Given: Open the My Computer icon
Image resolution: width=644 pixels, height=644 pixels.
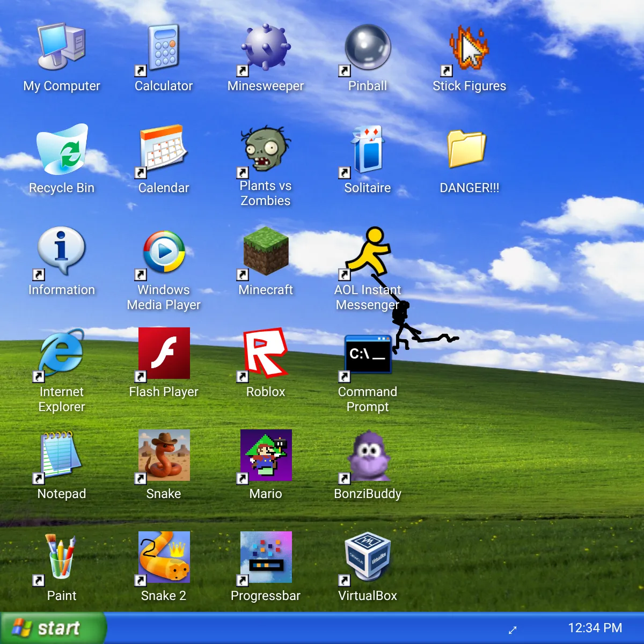Looking at the screenshot, I should click(x=62, y=47).
